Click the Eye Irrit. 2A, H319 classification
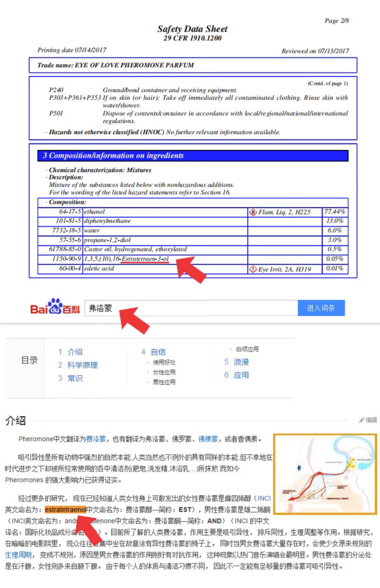Screen dimensions: 380x588 [x=285, y=269]
